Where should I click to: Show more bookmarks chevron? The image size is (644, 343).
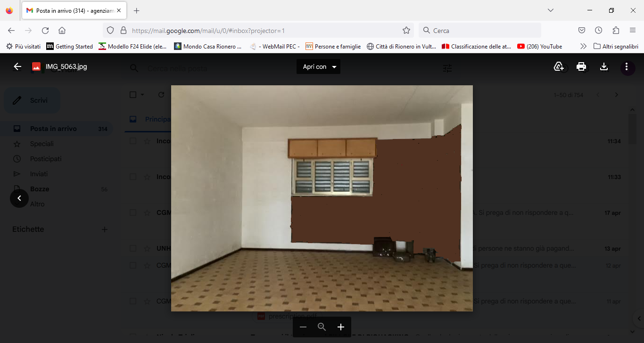coord(583,46)
